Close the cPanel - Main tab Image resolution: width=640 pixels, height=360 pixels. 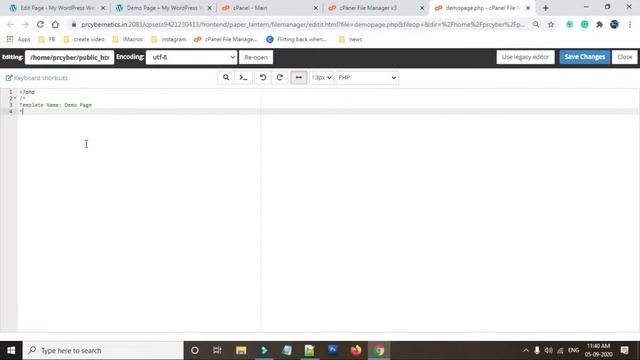click(x=316, y=8)
